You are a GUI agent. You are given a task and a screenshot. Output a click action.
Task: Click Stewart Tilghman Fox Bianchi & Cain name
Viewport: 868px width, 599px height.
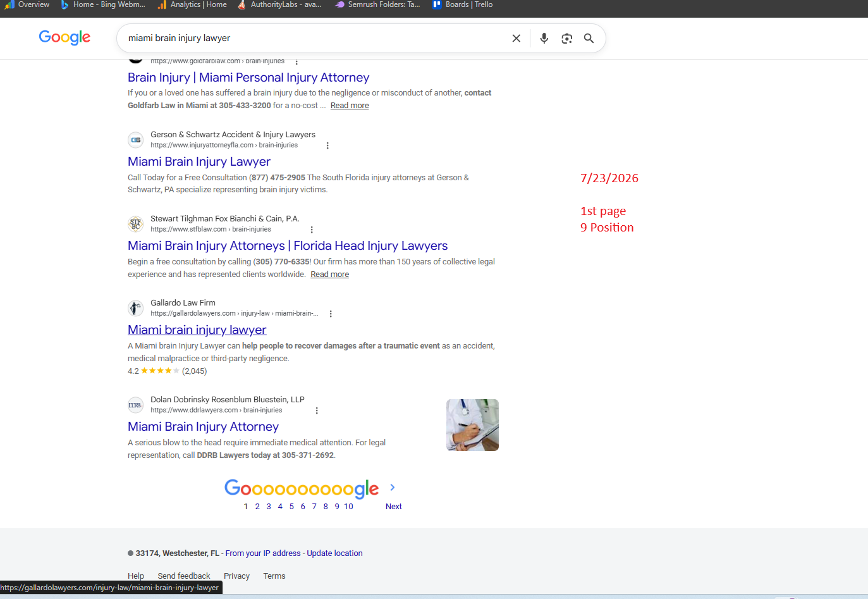[x=225, y=219]
